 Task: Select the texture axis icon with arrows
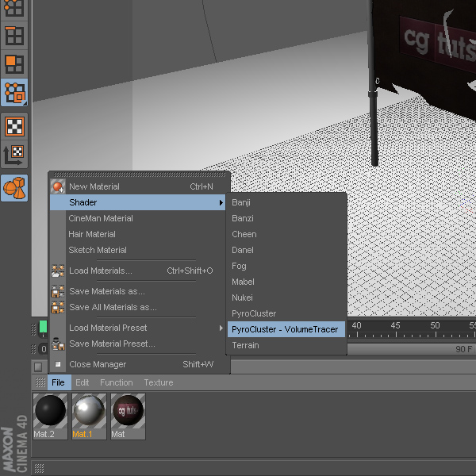point(14,155)
